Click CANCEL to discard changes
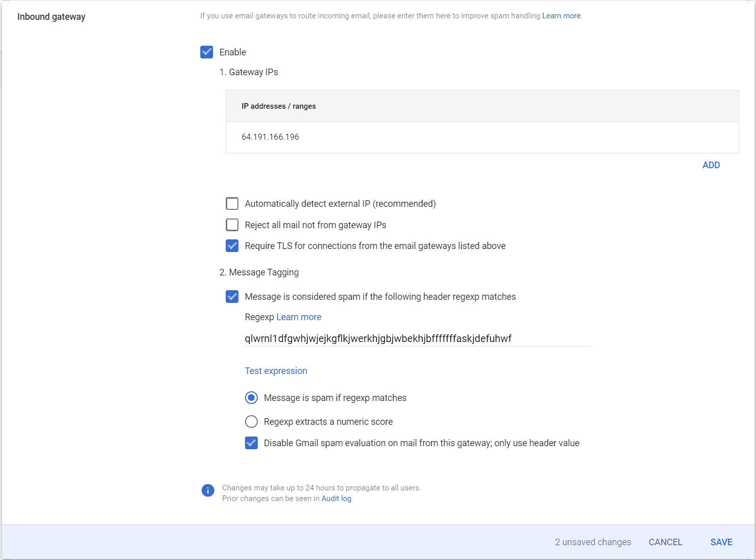 pos(665,542)
